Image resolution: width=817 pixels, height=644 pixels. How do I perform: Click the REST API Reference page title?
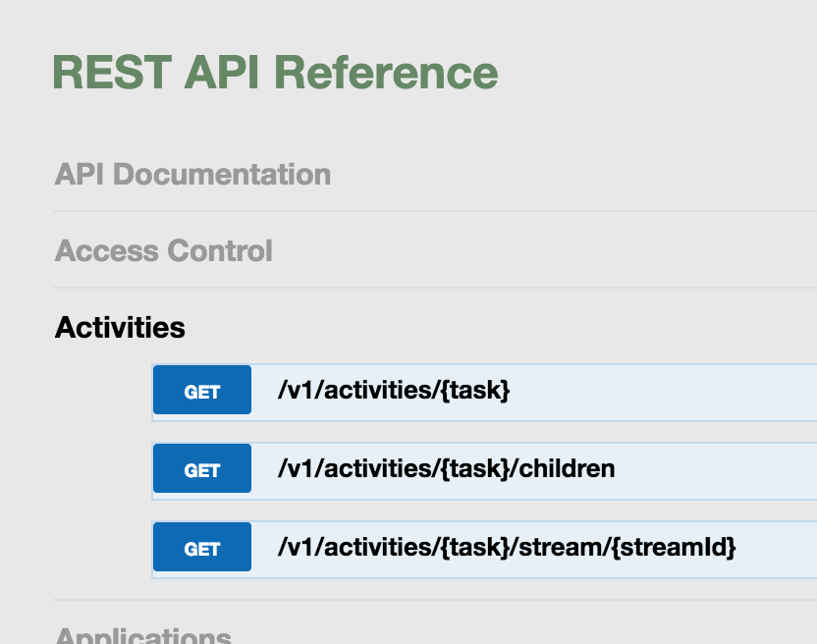coord(275,73)
